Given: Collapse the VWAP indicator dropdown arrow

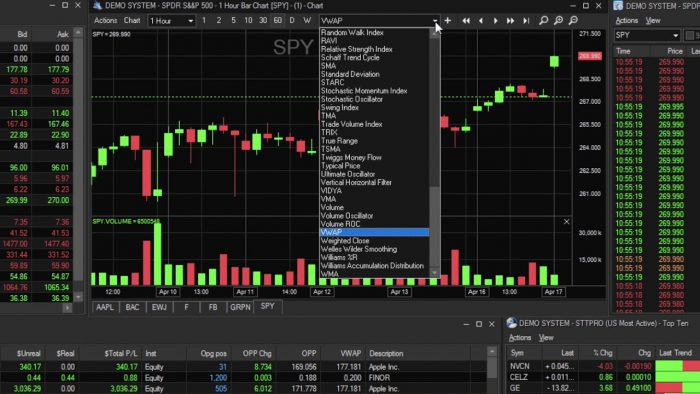Looking at the screenshot, I should [435, 21].
